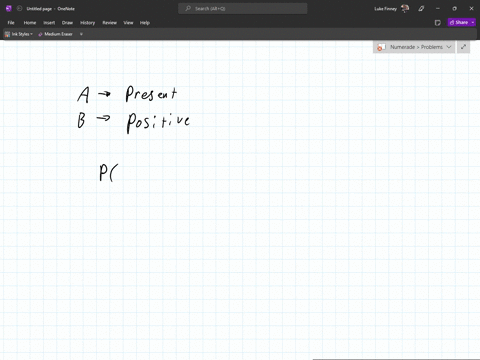Open the File menu

tap(11, 23)
